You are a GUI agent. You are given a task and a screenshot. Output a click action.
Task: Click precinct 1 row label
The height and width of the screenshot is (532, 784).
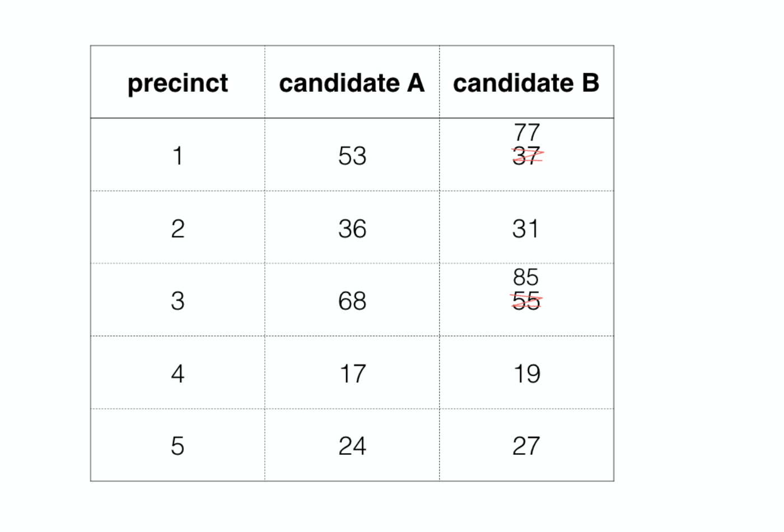click(178, 156)
